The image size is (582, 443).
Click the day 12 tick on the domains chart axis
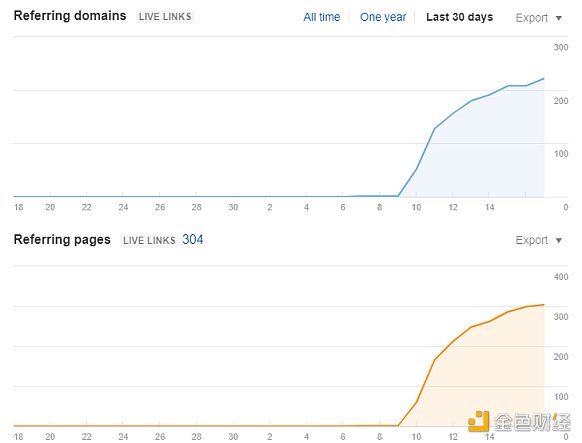click(453, 207)
